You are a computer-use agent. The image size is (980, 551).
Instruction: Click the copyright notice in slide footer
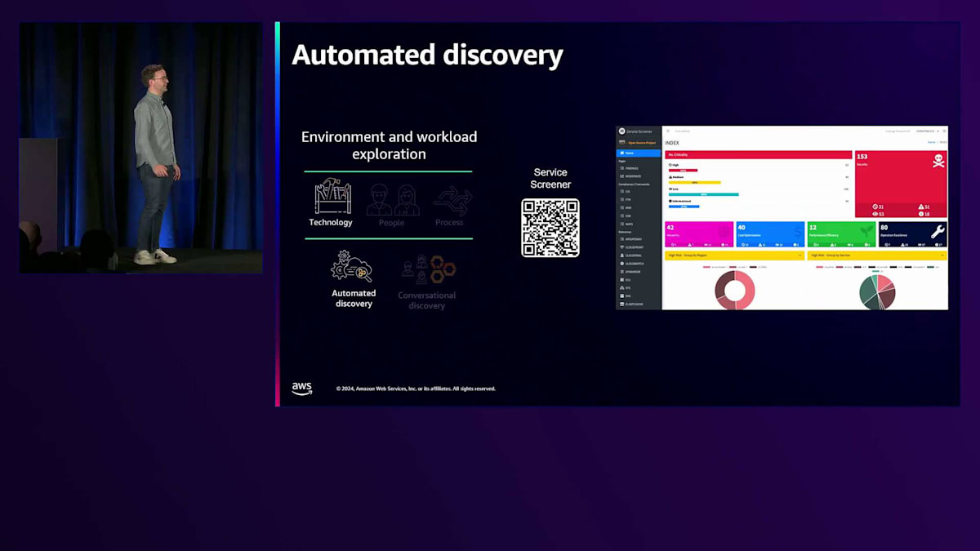pyautogui.click(x=416, y=389)
